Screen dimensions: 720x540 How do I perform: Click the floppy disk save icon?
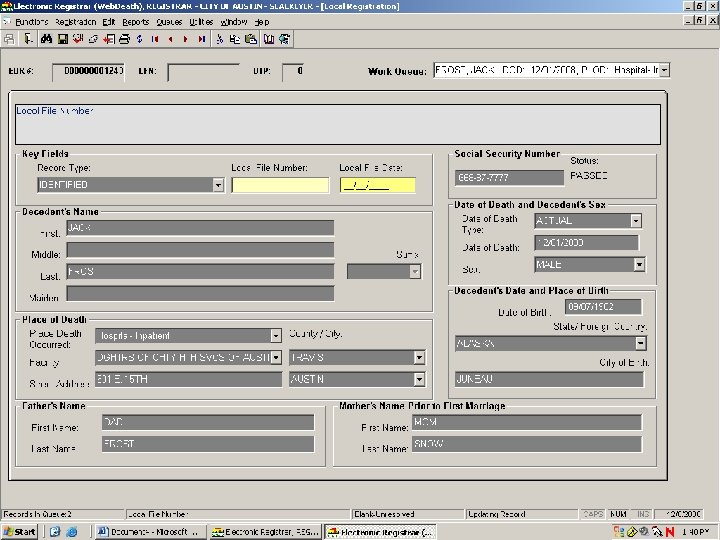(63, 39)
